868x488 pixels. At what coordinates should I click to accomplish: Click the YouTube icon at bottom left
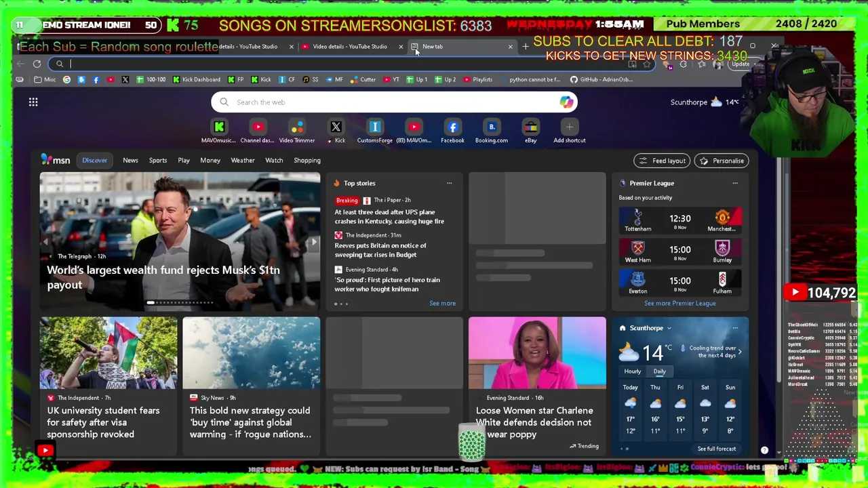[45, 450]
